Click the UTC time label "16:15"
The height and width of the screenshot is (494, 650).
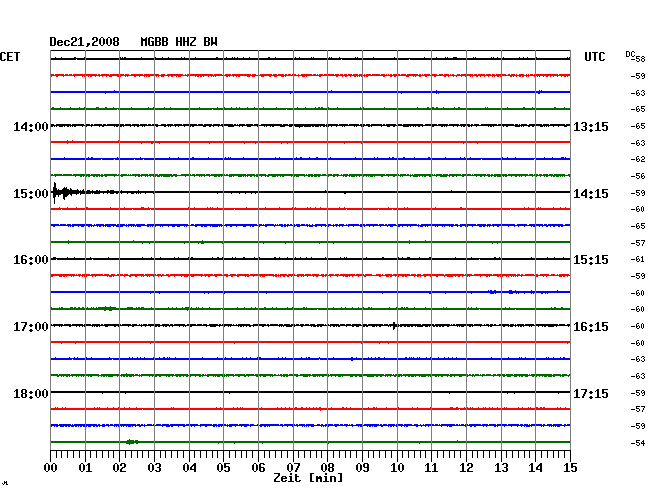591,327
